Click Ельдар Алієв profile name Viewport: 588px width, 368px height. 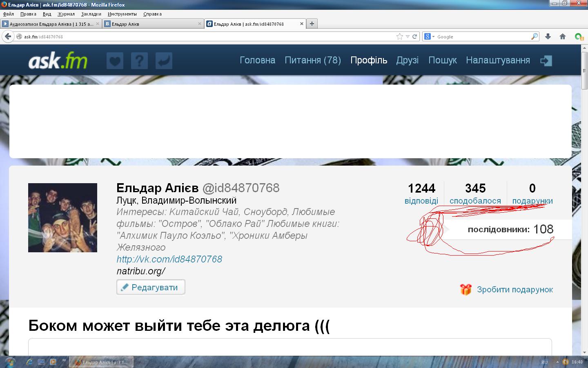point(157,188)
